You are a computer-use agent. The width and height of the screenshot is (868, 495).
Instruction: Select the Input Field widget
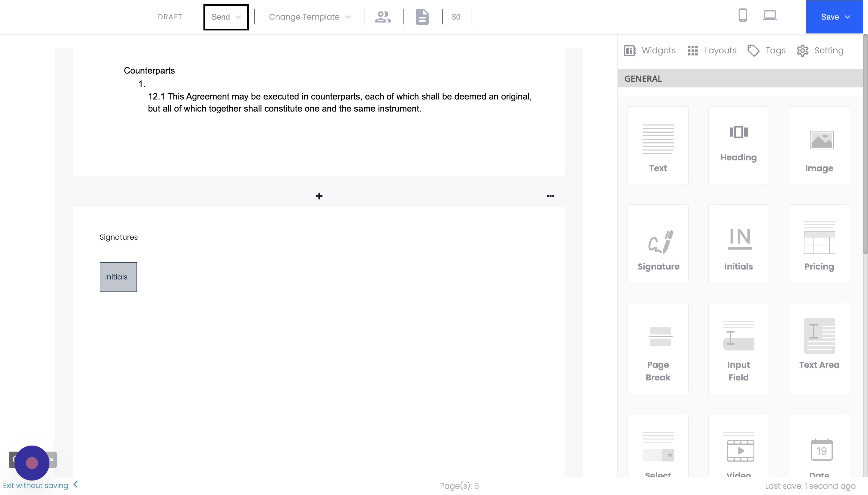click(738, 348)
